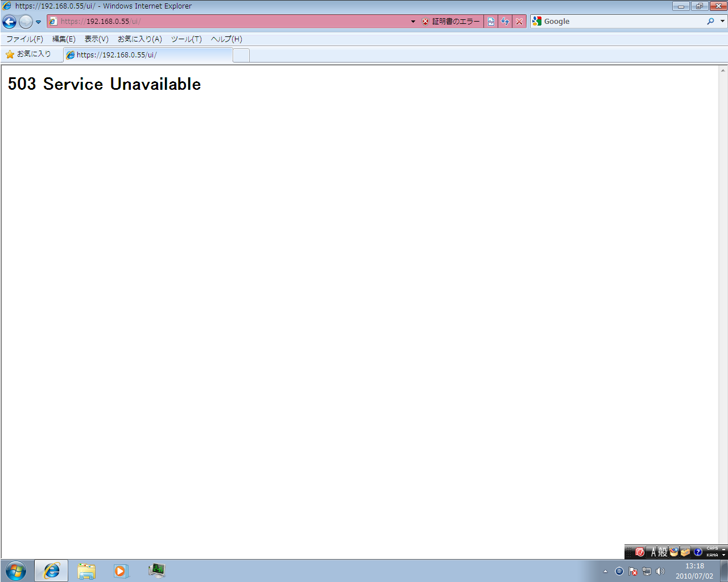This screenshot has width=728, height=582.
Task: Open the IME toolbox icon
Action: coord(685,552)
